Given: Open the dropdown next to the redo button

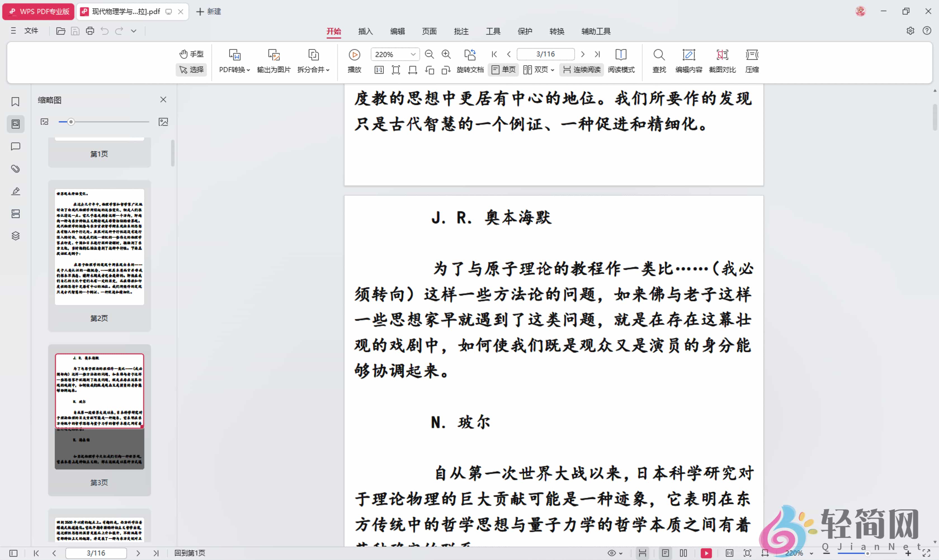Looking at the screenshot, I should point(133,30).
